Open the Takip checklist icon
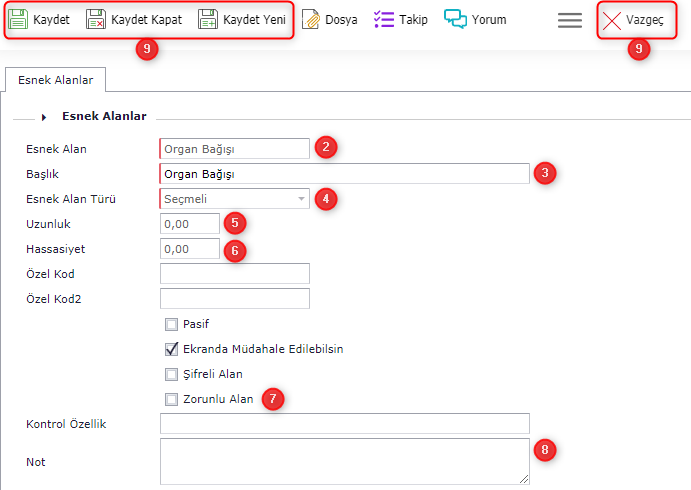691x490 pixels. click(383, 20)
